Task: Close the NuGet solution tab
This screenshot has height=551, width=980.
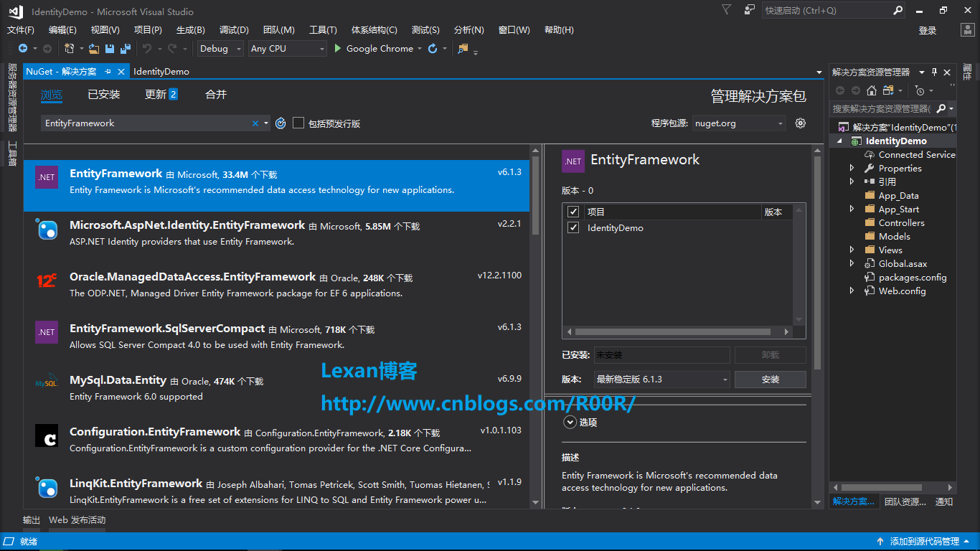Action: click(x=121, y=72)
